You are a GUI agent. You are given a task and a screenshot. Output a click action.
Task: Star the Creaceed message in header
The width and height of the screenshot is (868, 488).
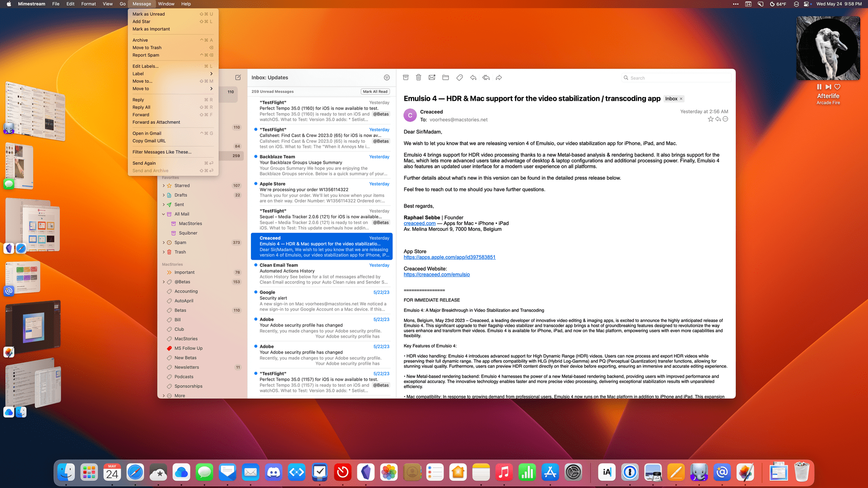(710, 119)
